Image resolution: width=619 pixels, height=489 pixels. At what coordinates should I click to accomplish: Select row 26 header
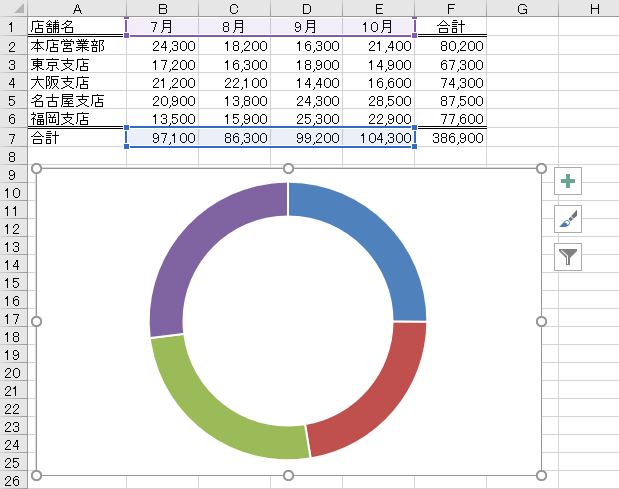click(13, 480)
